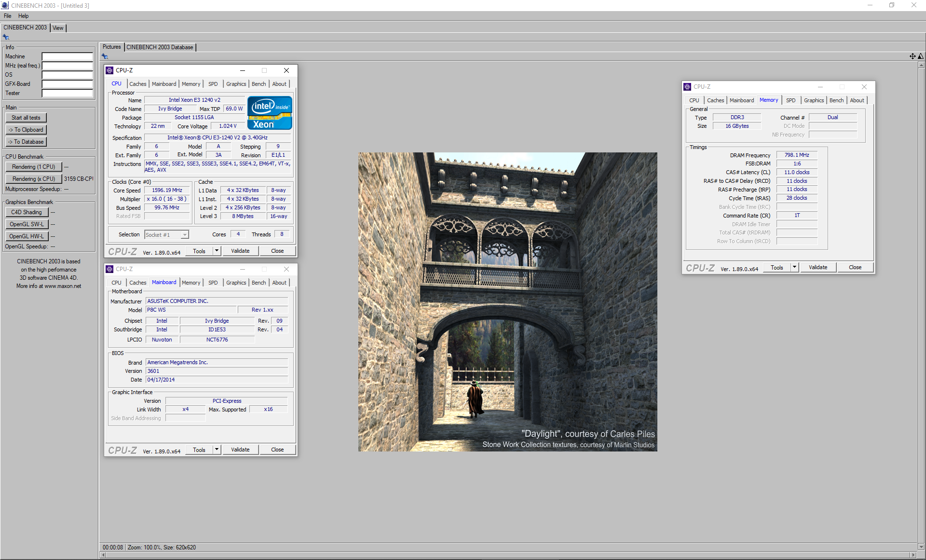Click the horizontal scrollbar left arrow

[103, 555]
